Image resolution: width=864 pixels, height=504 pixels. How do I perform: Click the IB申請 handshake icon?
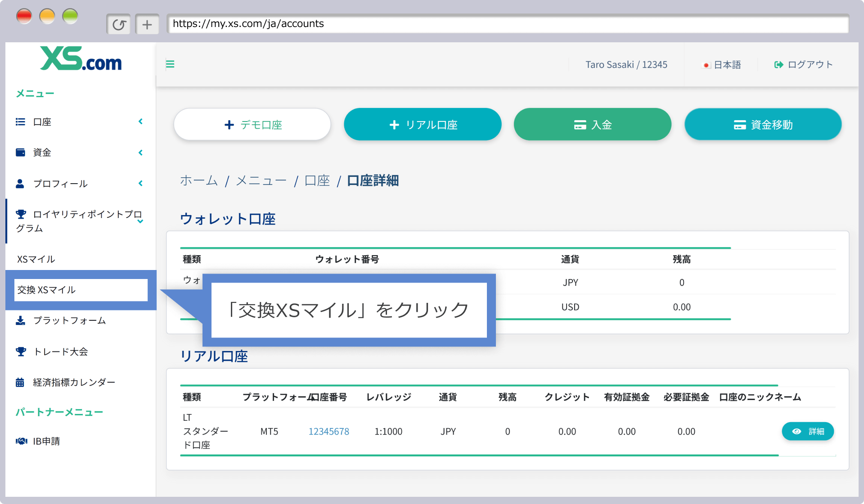point(21,441)
